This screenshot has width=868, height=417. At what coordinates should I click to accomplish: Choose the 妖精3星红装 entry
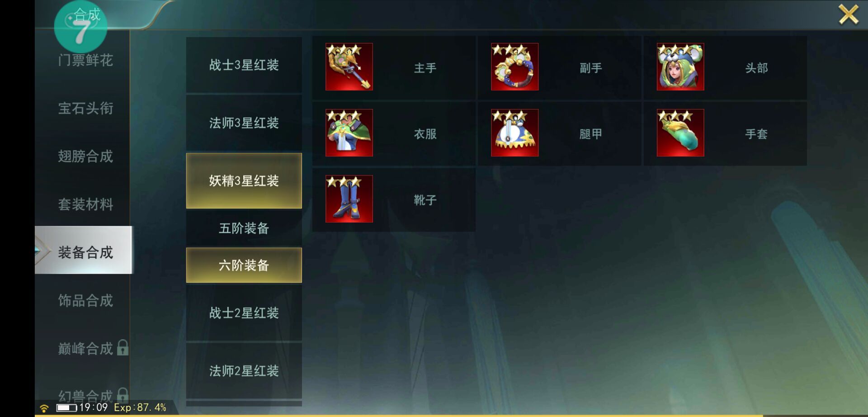click(244, 181)
